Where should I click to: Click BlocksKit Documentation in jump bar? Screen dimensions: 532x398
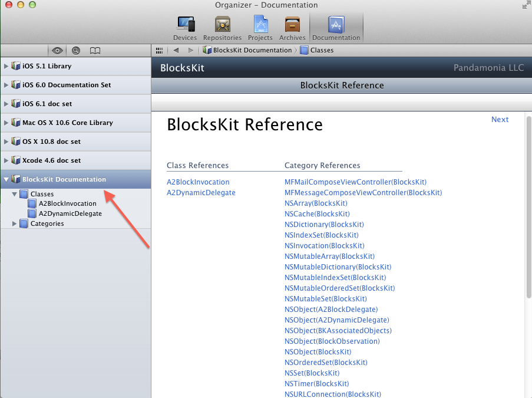(247, 50)
